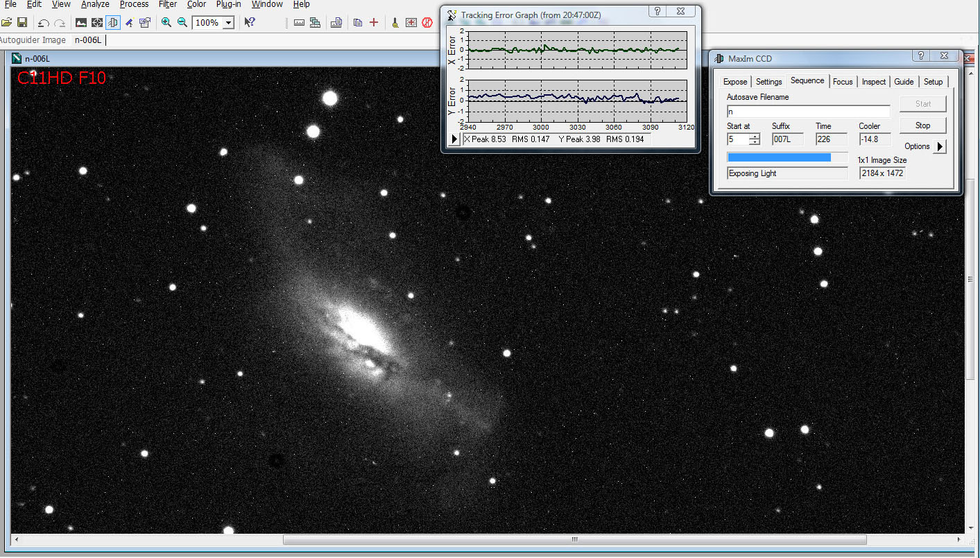Click the horizontal scrollbar under the image
Viewport: 980px width, 558px height.
pyautogui.click(x=574, y=539)
